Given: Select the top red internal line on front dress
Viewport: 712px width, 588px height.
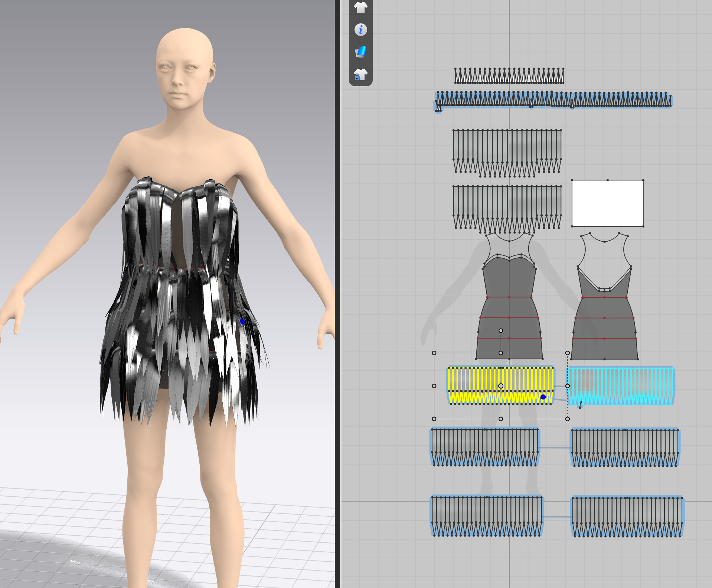Looking at the screenshot, I should [x=509, y=297].
